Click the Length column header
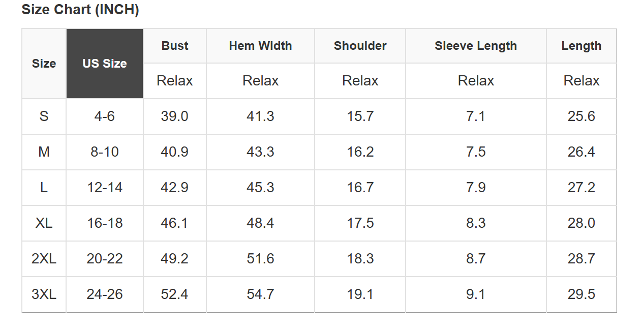The image size is (644, 328). [581, 46]
